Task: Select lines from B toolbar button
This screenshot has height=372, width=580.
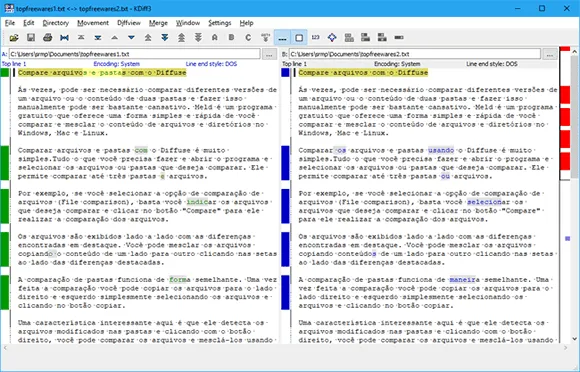Action: pyautogui.click(x=232, y=37)
